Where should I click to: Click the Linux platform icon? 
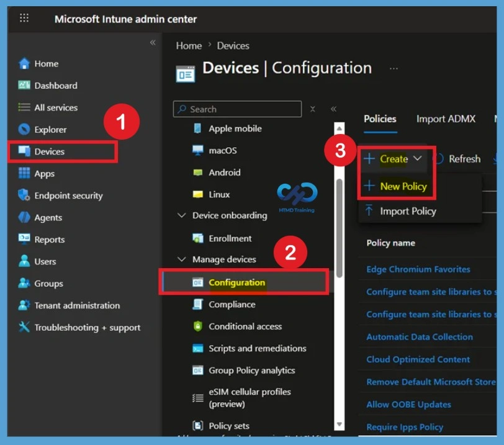click(x=197, y=194)
